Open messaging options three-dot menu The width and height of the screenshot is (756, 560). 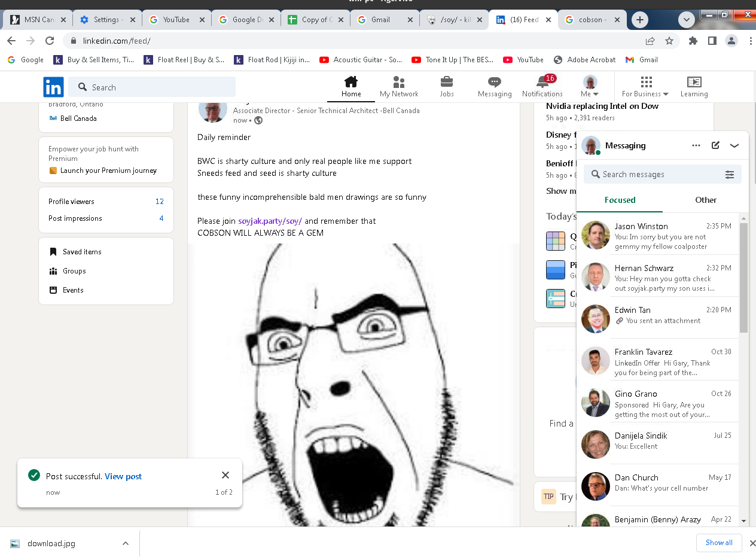[x=696, y=145]
